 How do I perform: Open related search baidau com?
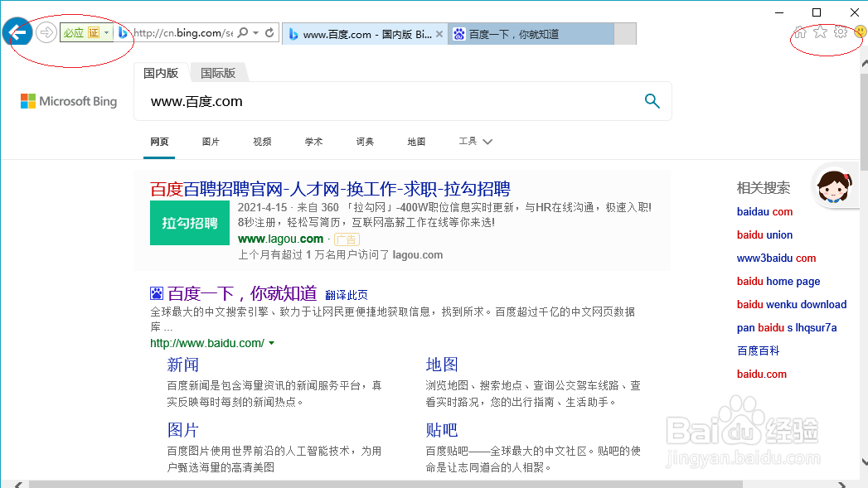coord(764,212)
